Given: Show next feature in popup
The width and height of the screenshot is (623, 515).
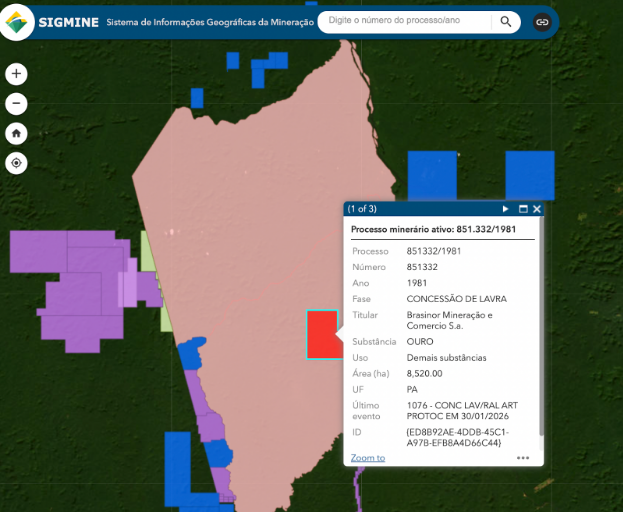Looking at the screenshot, I should (x=506, y=209).
